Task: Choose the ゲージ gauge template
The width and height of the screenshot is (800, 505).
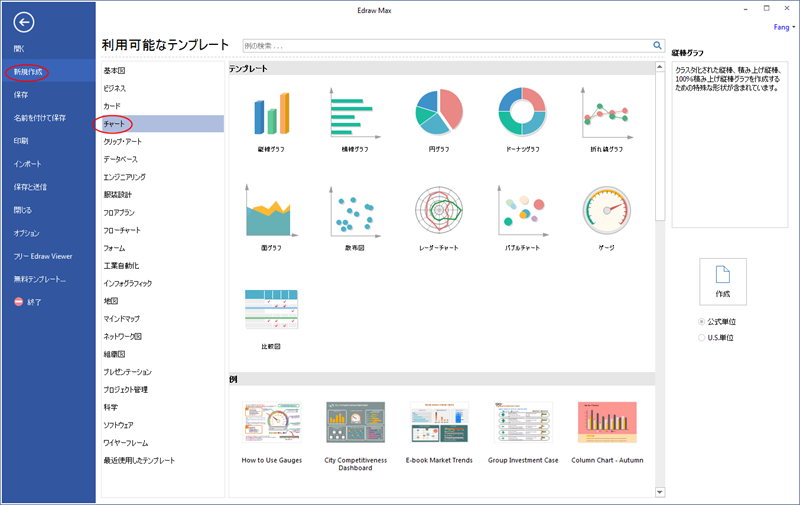Action: (606, 213)
